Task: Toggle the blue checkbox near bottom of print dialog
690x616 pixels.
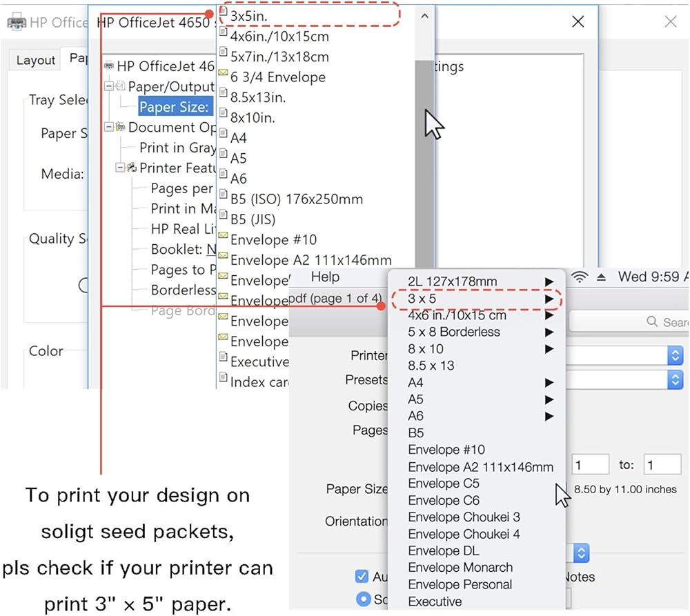Action: click(362, 576)
